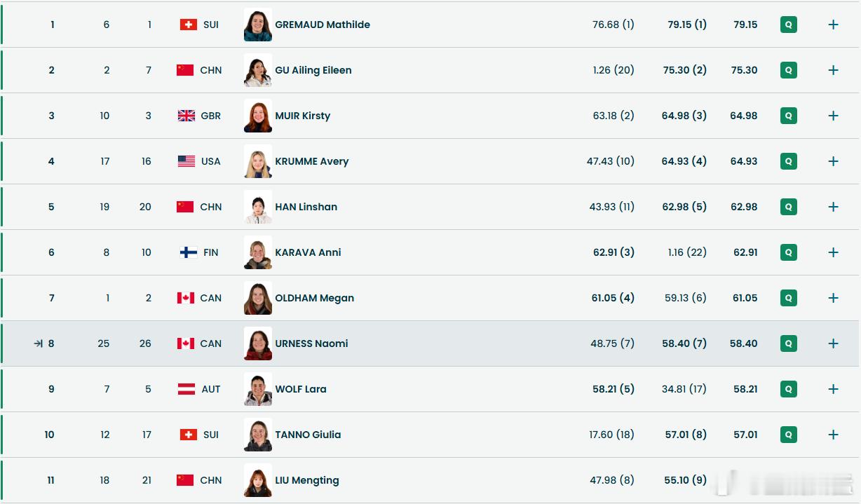861x504 pixels.
Task: Expand Oldham Megan's row plus icon
Action: point(833,298)
